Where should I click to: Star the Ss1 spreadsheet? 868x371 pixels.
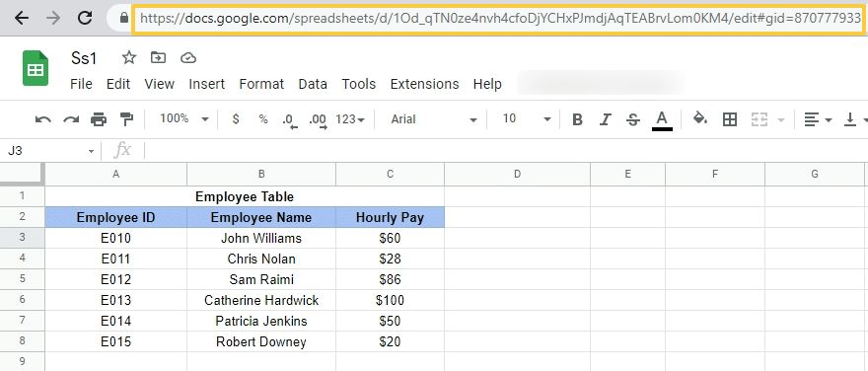129,57
